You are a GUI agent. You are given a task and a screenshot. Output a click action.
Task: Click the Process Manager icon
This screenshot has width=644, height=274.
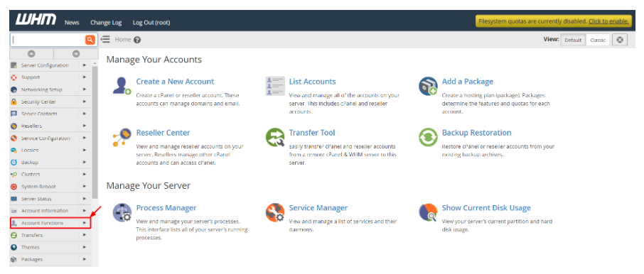tap(122, 212)
